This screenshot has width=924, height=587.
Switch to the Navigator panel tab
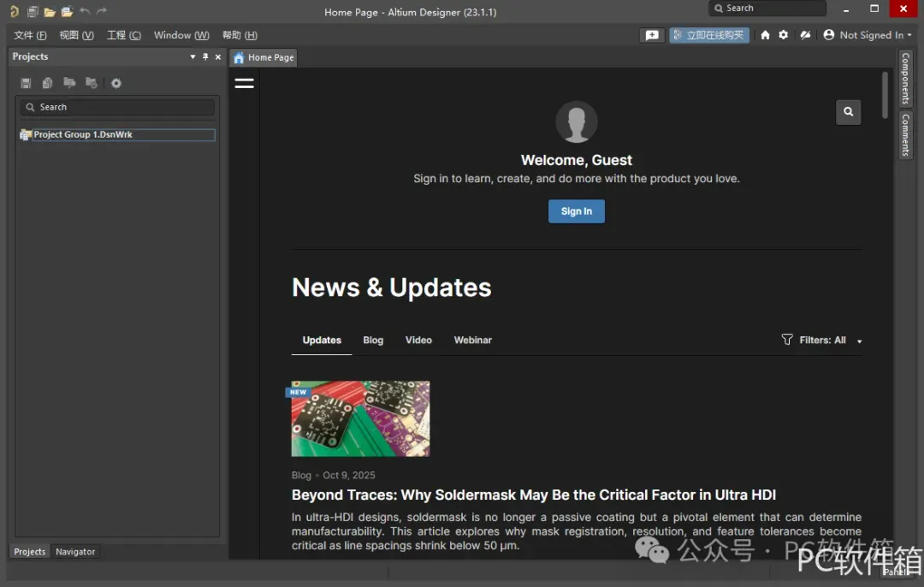pyautogui.click(x=75, y=552)
